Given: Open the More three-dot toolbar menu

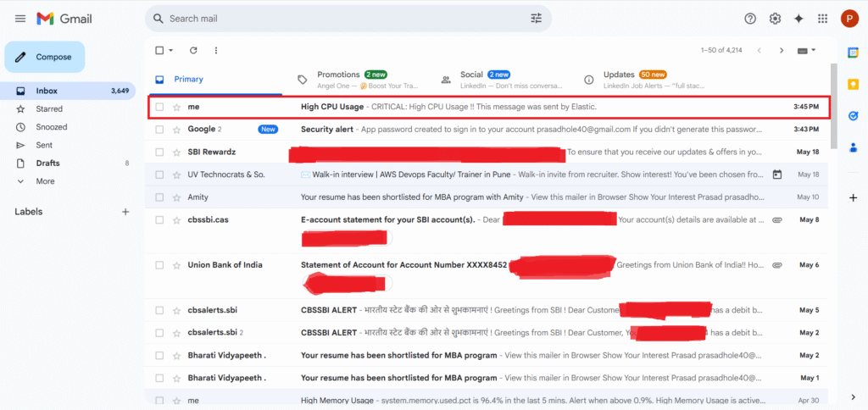Looking at the screenshot, I should click(x=216, y=50).
